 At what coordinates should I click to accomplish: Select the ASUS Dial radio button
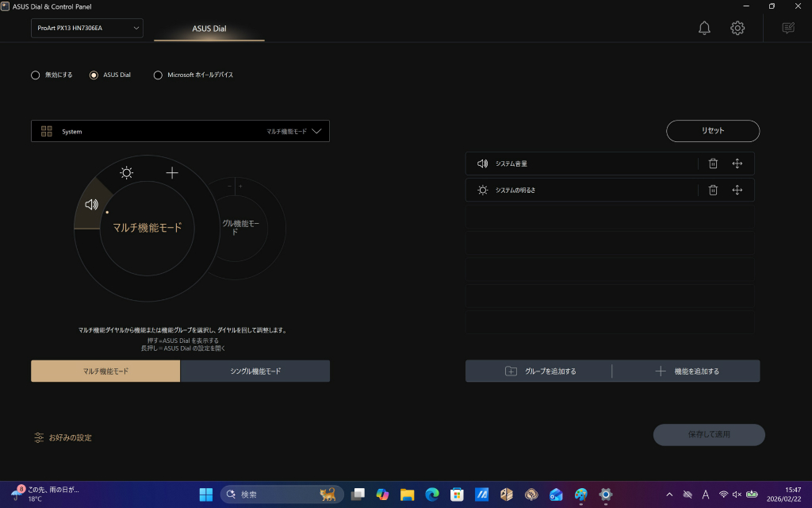tap(94, 75)
